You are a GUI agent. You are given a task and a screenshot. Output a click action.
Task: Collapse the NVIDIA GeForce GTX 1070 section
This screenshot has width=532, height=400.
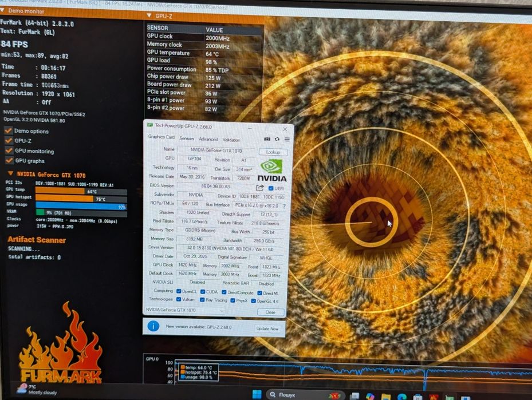(10, 173)
